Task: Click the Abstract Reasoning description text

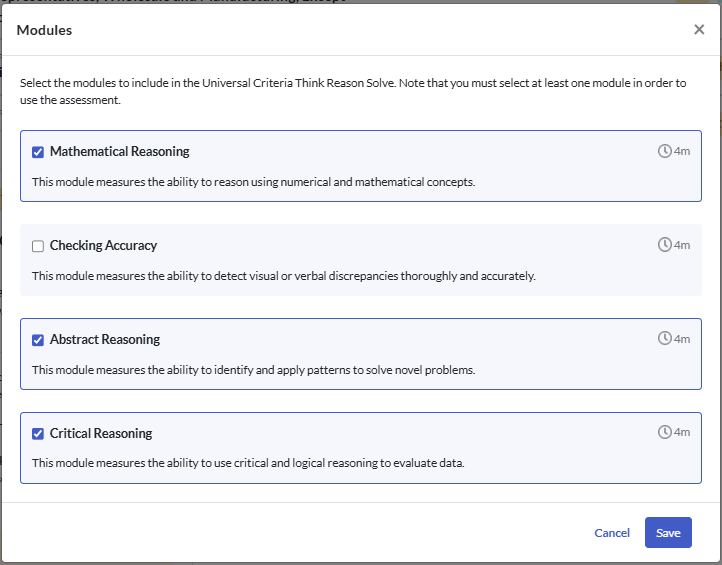Action: click(253, 370)
